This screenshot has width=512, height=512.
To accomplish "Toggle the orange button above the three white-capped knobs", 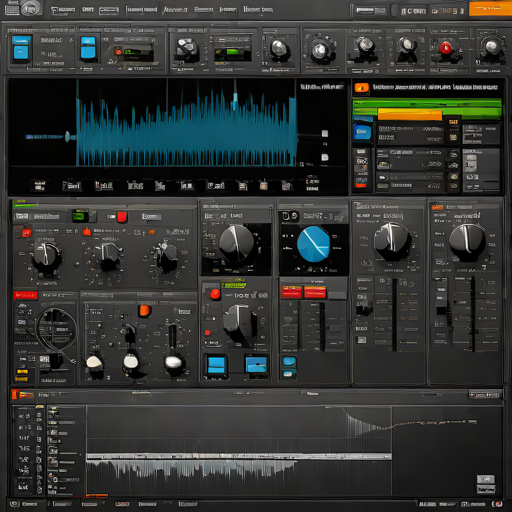I will tap(145, 311).
